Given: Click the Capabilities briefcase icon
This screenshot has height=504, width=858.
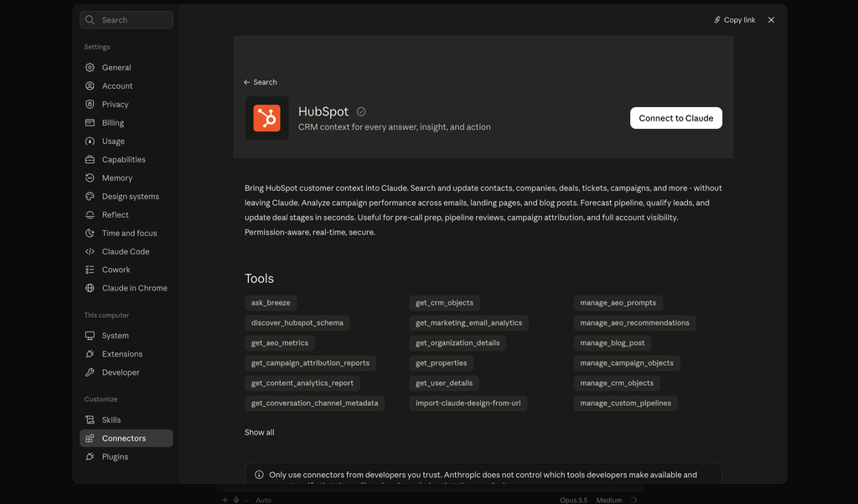Looking at the screenshot, I should 90,160.
